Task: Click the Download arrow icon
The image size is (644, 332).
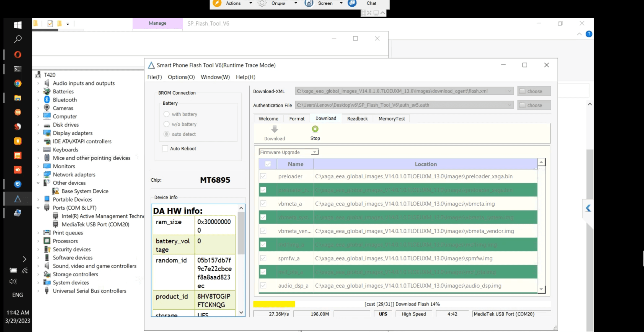Action: coord(274,129)
